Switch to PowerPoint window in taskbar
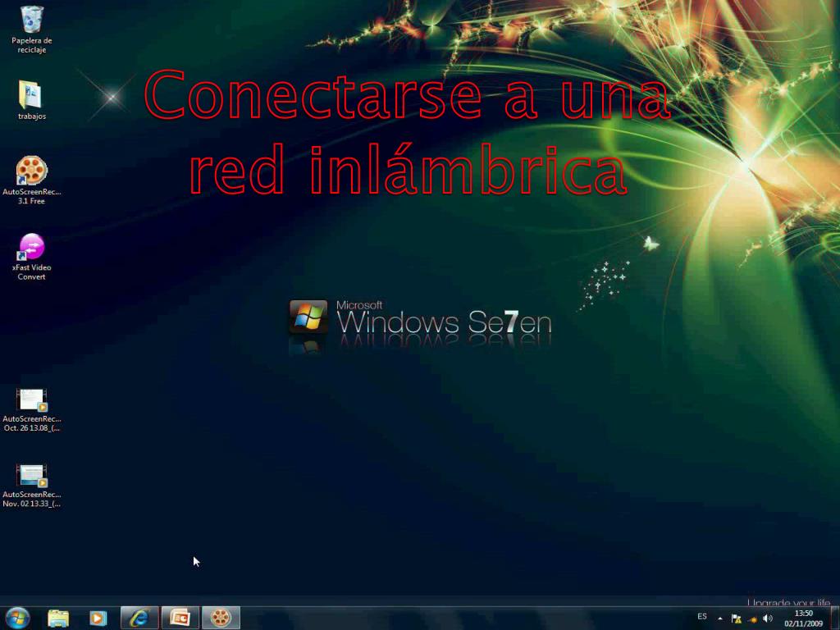The height and width of the screenshot is (630, 840). pos(180,619)
